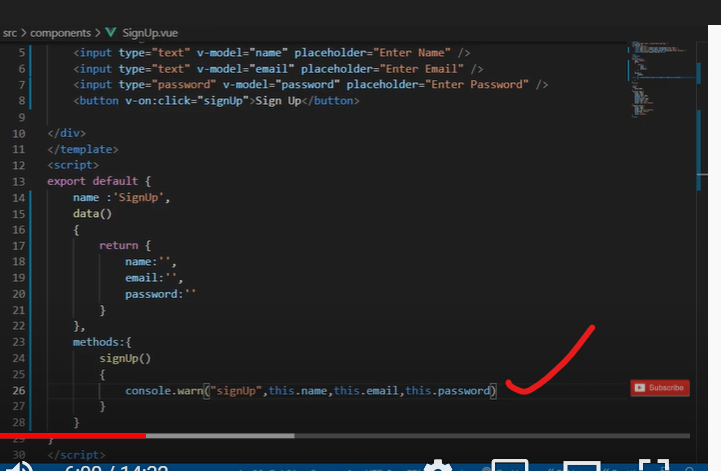The width and height of the screenshot is (721, 471).
Task: Click the red Subscribe button
Action: pyautogui.click(x=660, y=388)
